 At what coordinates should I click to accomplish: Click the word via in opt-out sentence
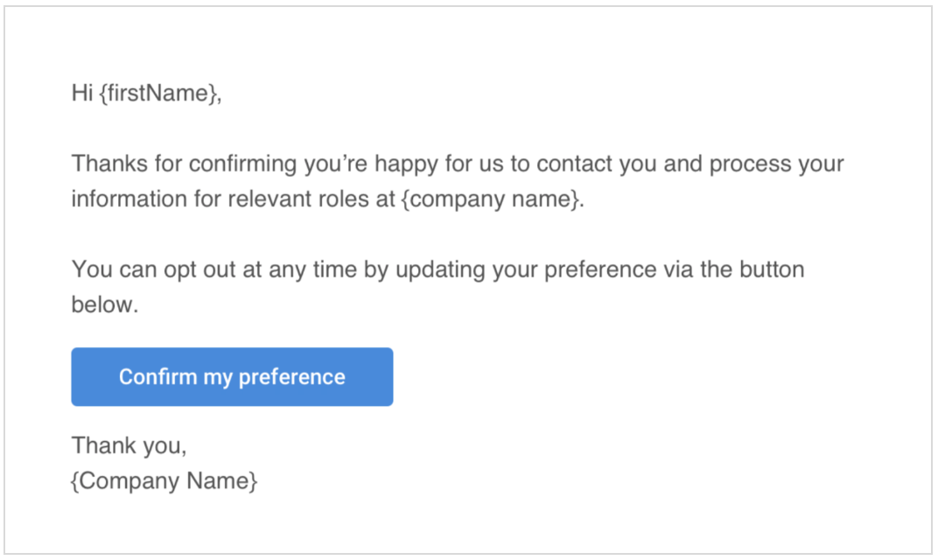[x=678, y=269]
